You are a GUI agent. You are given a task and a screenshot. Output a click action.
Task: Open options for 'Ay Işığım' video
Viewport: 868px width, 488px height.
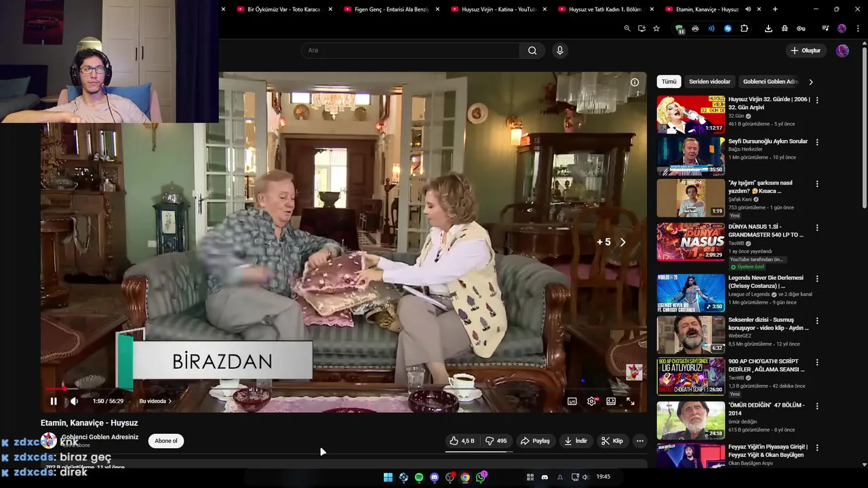(816, 184)
